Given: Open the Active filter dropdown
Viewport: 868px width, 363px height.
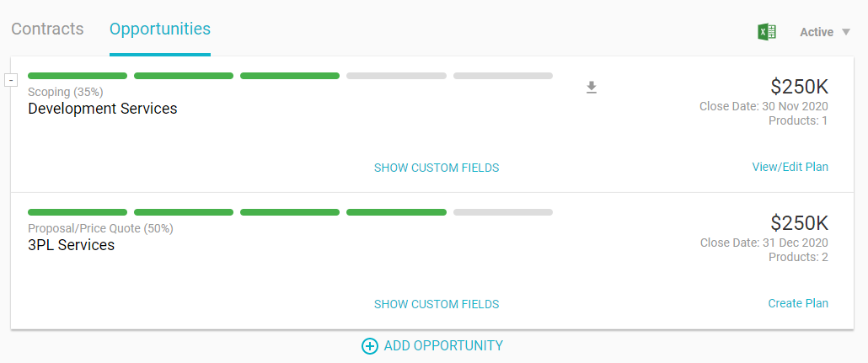Looking at the screenshot, I should click(x=826, y=32).
